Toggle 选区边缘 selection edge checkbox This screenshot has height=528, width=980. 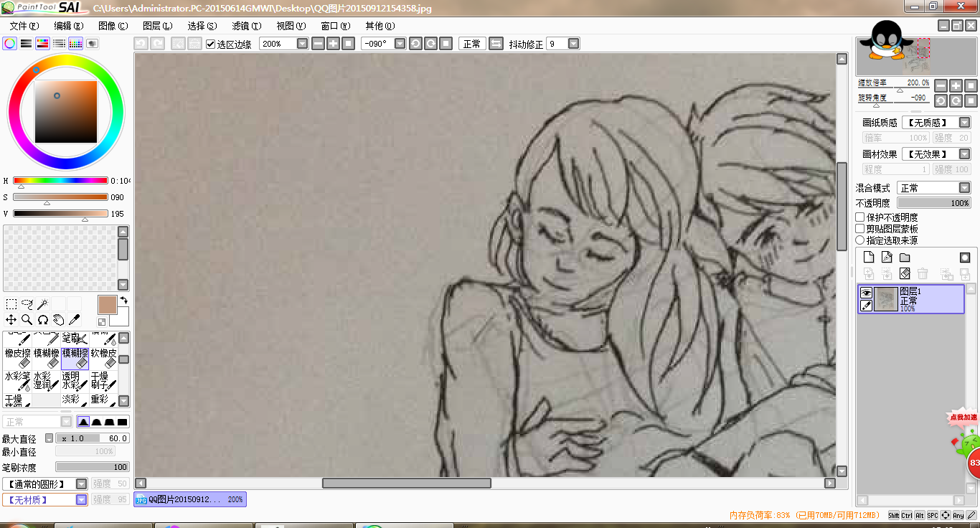[x=210, y=44]
